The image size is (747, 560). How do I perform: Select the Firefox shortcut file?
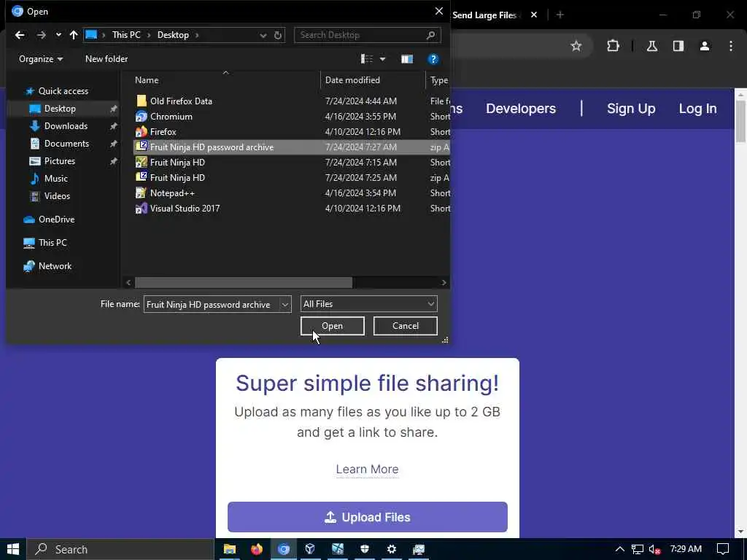tap(163, 132)
